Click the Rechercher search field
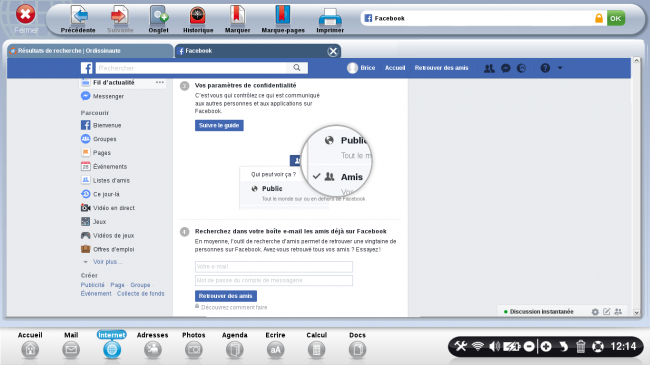The height and width of the screenshot is (365, 650). pyautogui.click(x=191, y=68)
